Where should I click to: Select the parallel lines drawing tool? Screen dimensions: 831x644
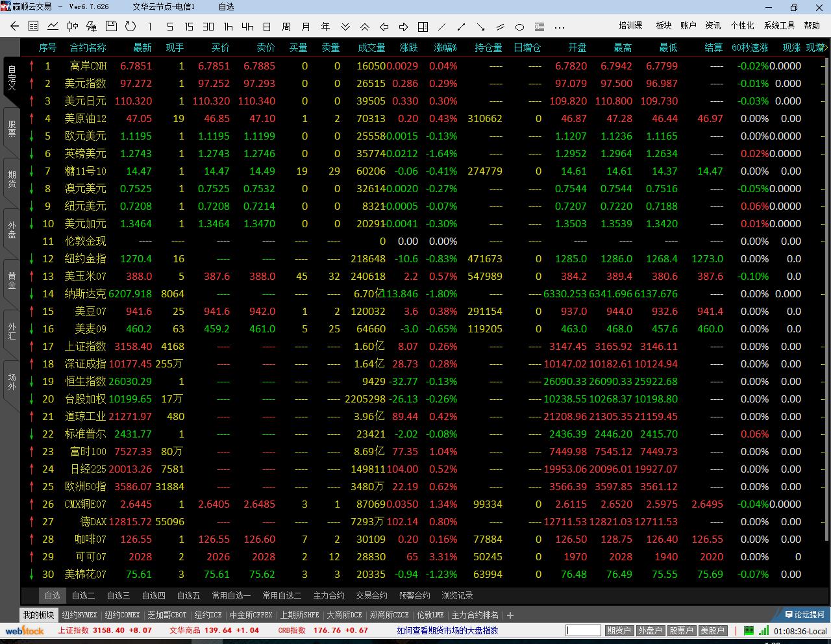click(x=501, y=27)
